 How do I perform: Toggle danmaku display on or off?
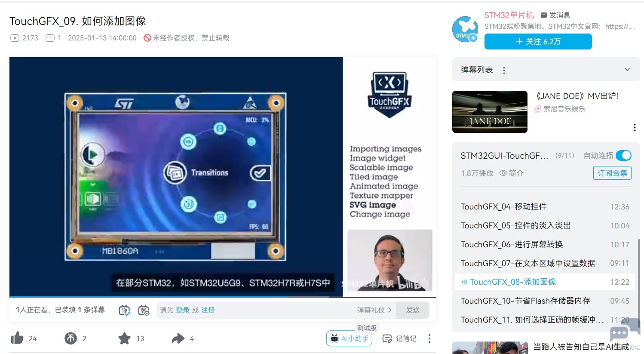(124, 310)
